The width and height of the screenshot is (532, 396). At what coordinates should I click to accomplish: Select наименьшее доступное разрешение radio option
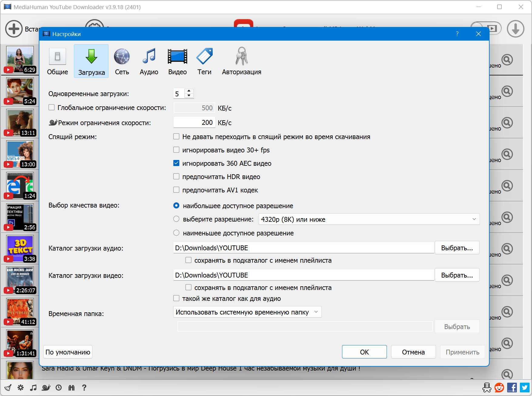[176, 233]
